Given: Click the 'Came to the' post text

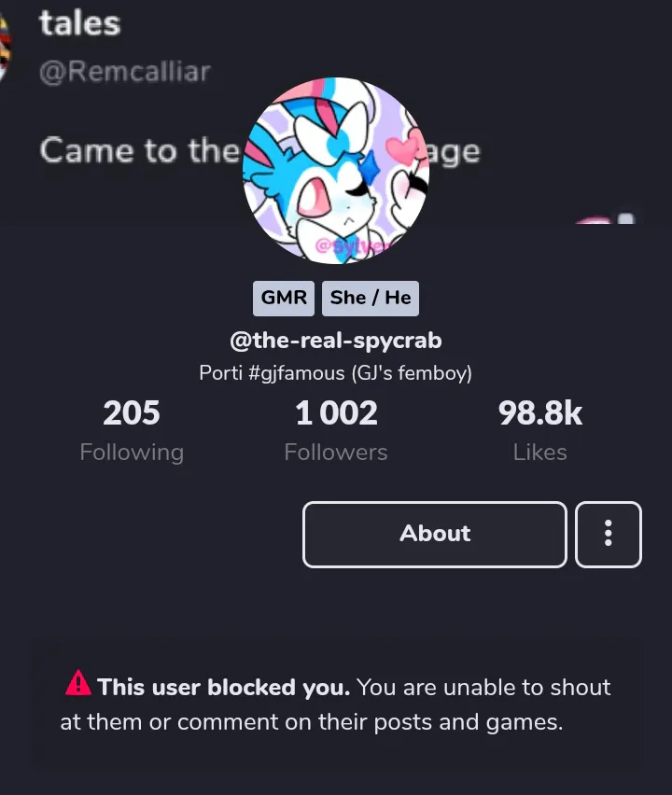Looking at the screenshot, I should 140,150.
